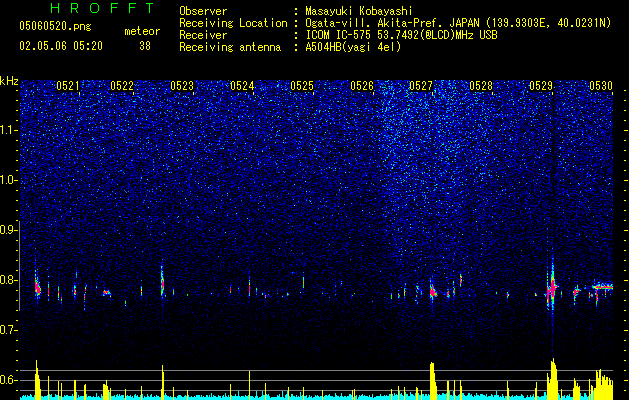
Task: Click the strong meteor echo just after 0529
Action: tap(552, 287)
